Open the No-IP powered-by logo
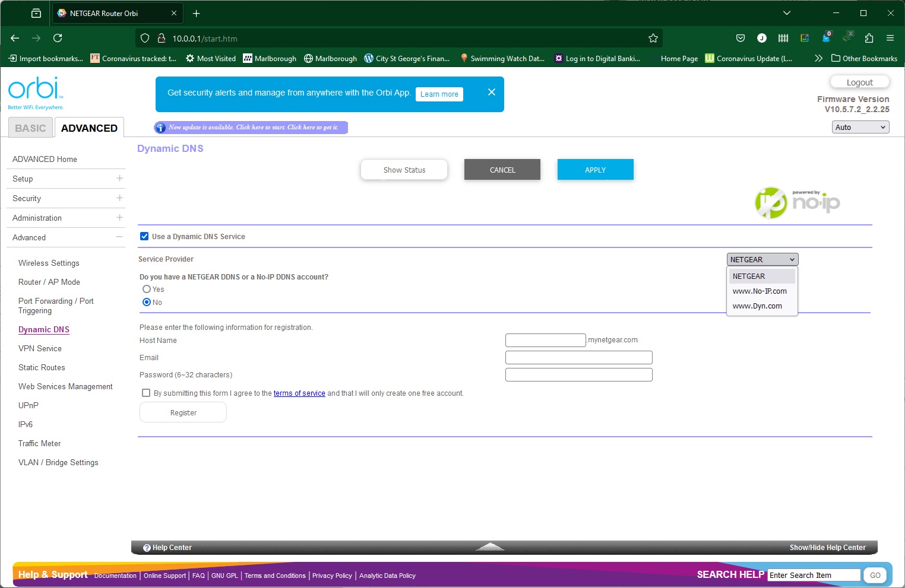This screenshot has height=588, width=905. (x=798, y=202)
